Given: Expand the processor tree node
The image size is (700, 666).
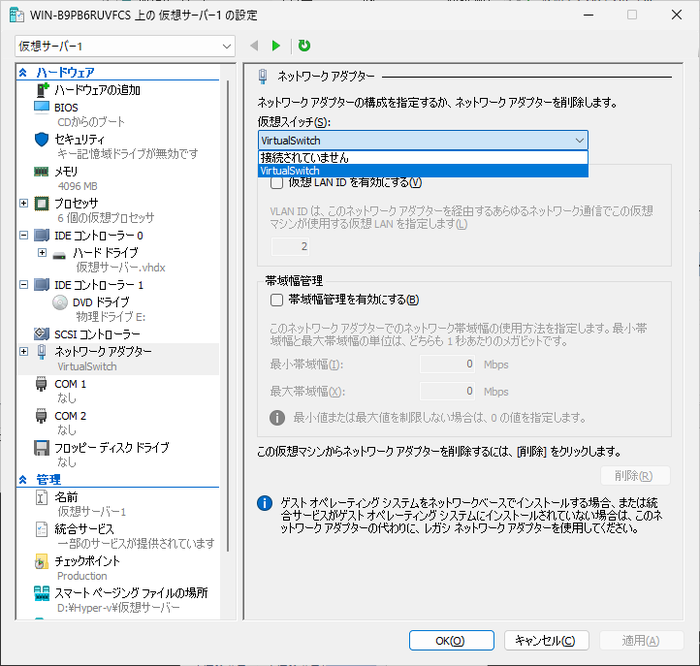Looking at the screenshot, I should [24, 203].
